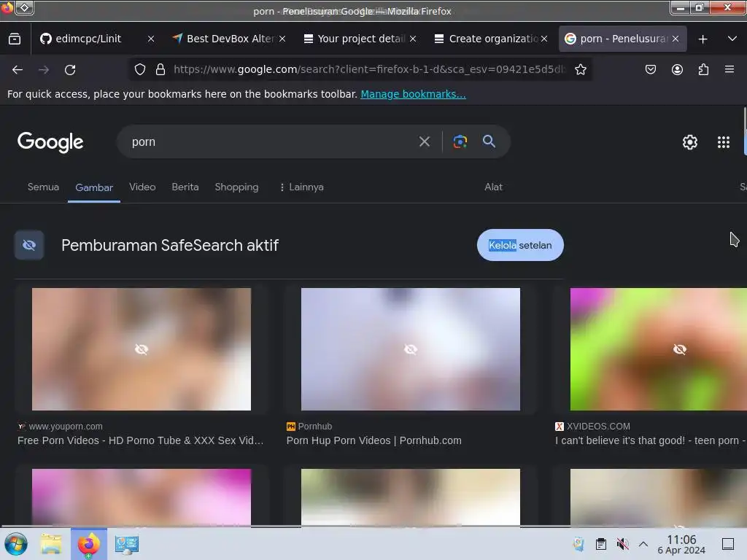Reveal blurred Pornhub image
Viewport: 747px width, 560px height.
click(411, 349)
